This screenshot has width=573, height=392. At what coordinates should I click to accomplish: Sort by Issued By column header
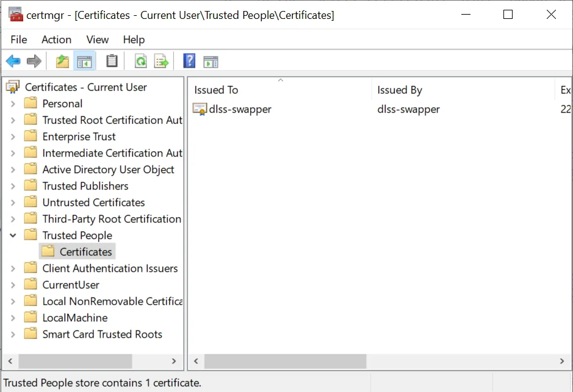[x=463, y=90]
